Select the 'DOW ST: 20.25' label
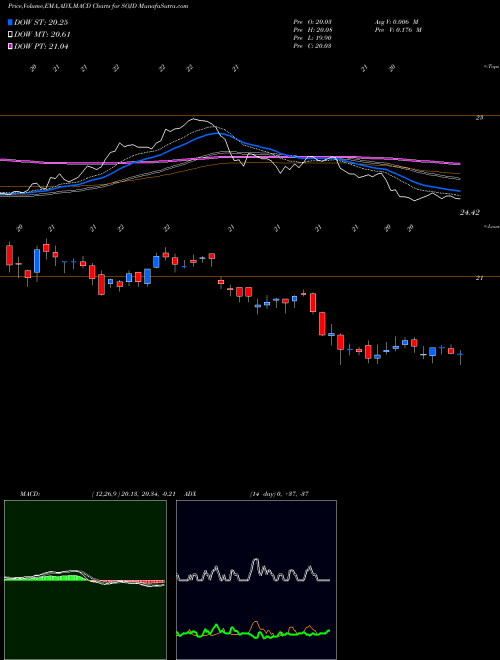The height and width of the screenshot is (660, 500). pos(41,22)
